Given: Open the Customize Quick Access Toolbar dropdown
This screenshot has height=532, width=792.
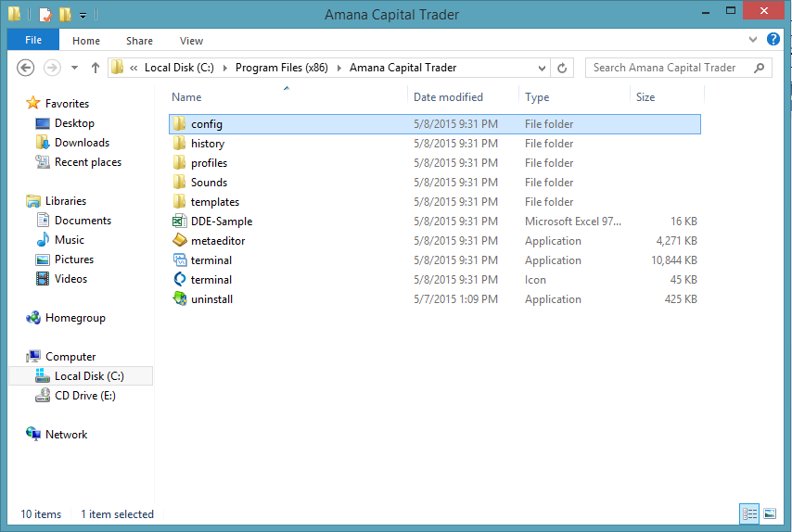Looking at the screenshot, I should pyautogui.click(x=83, y=15).
